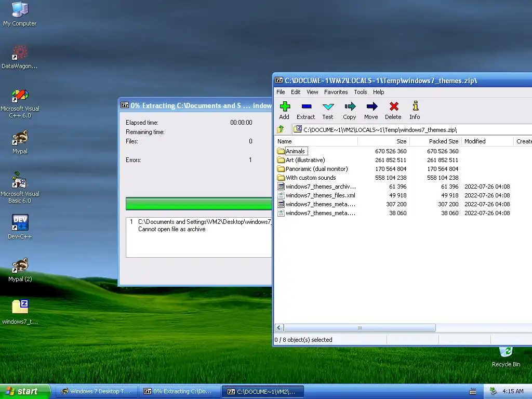The height and width of the screenshot is (399, 532).
Task: Click the Animals packed size 670 526 360
Action: 443,151
